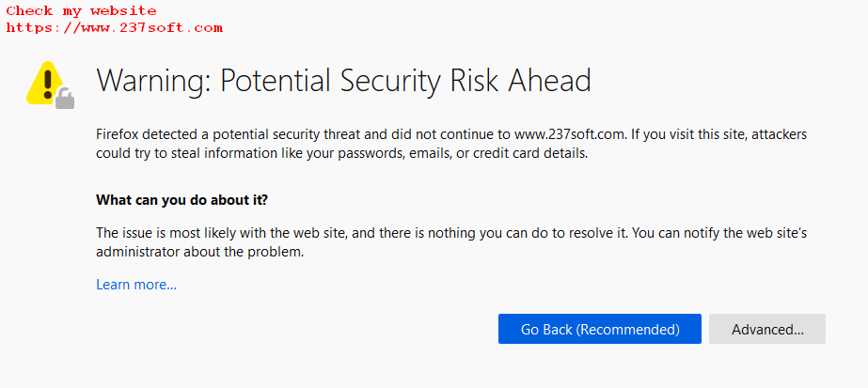Click the yellow warning triangle icon
This screenshot has width=868, height=388.
(x=42, y=80)
